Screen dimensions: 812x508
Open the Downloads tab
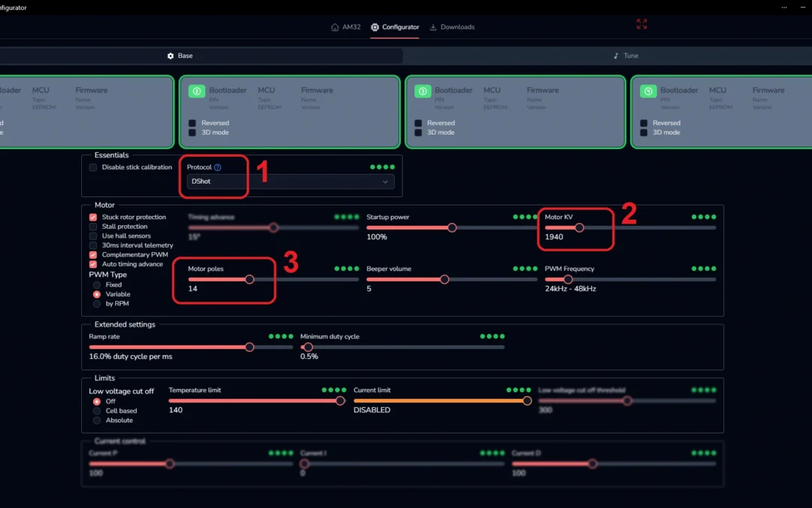click(x=452, y=27)
